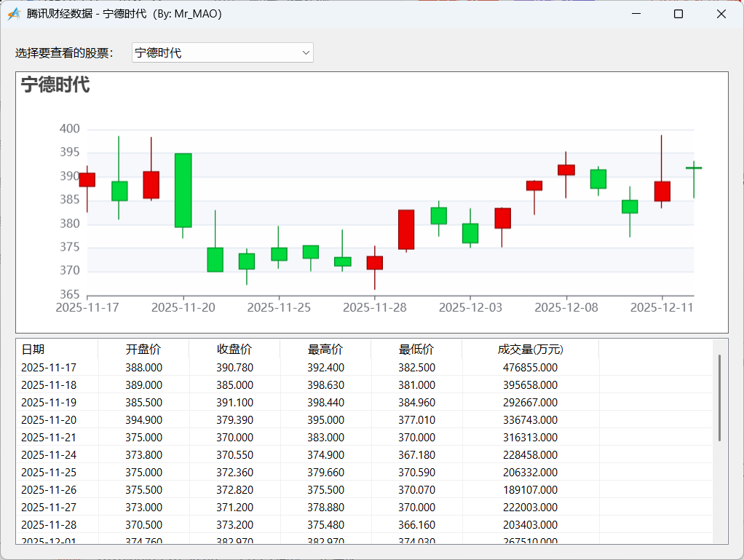Select the 2025-11-17 table row
Viewport: 744px width, 560px height.
pos(291,368)
